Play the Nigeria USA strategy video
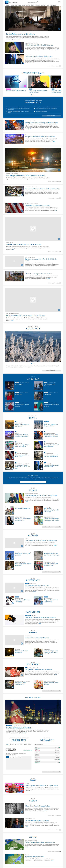The image size is (66, 868). 59,239
